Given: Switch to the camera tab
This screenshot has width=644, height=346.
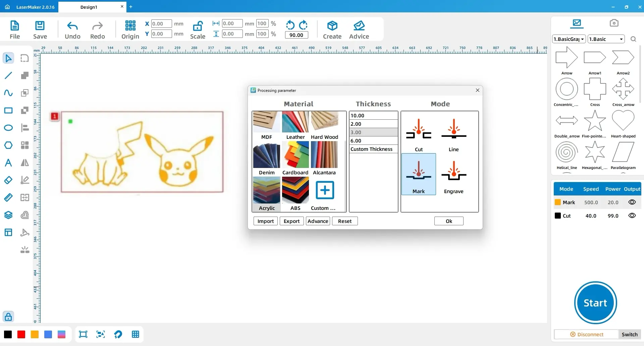Looking at the screenshot, I should click(614, 23).
